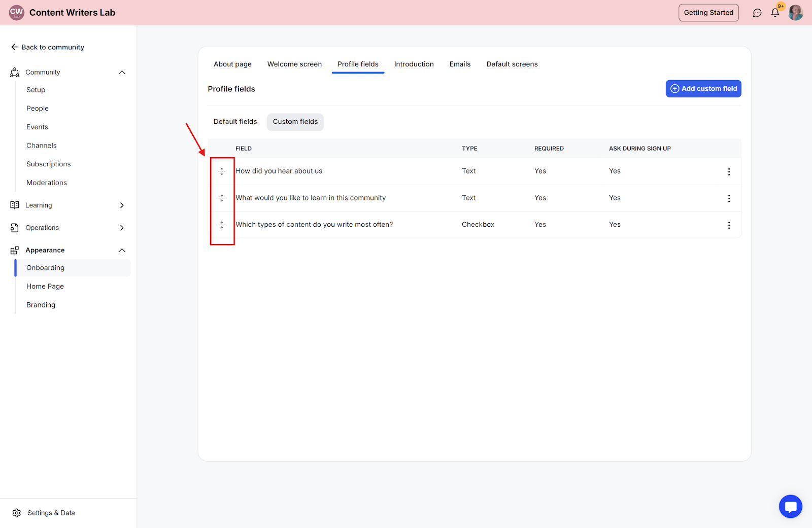This screenshot has width=812, height=528.
Task: Click Add custom field button
Action: click(703, 89)
